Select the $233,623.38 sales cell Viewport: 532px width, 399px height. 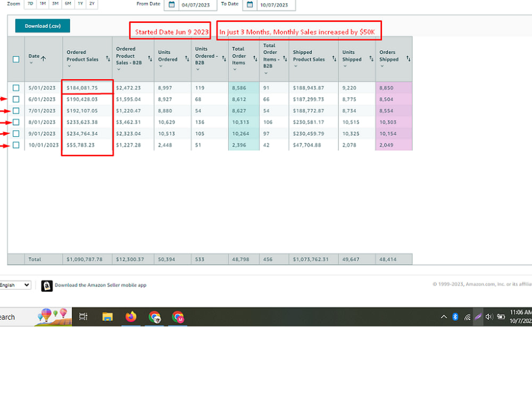tap(88, 122)
